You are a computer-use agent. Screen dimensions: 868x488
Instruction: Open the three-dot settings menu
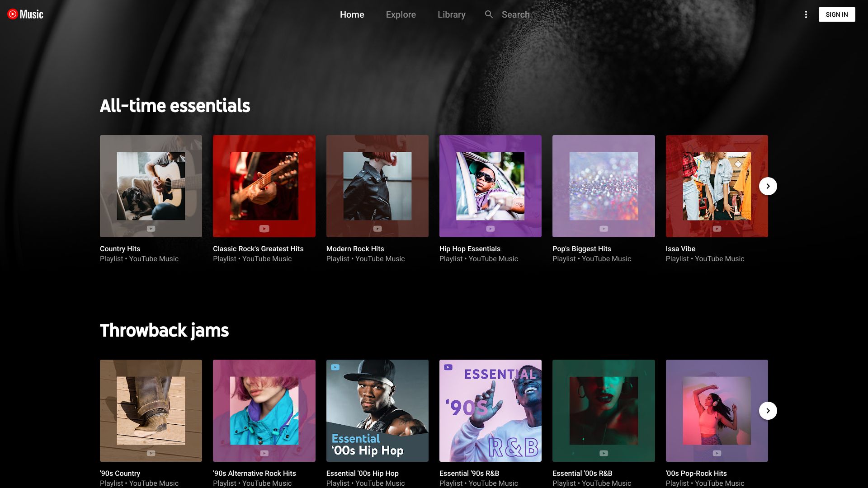806,14
